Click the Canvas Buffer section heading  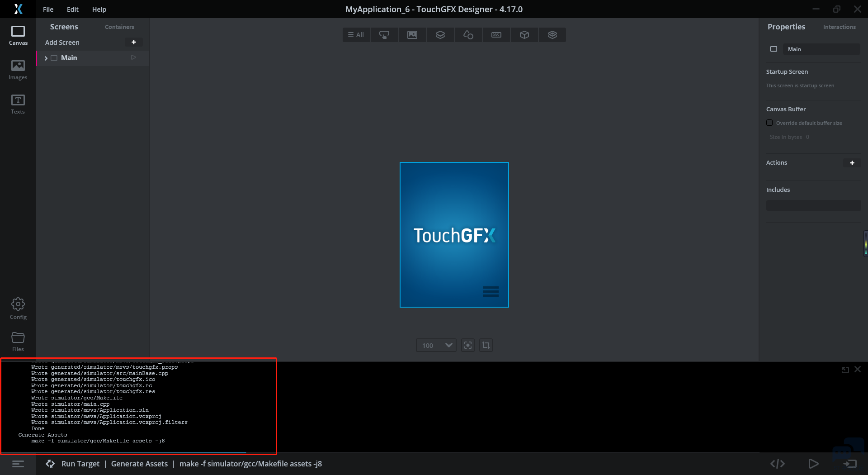[x=786, y=109]
